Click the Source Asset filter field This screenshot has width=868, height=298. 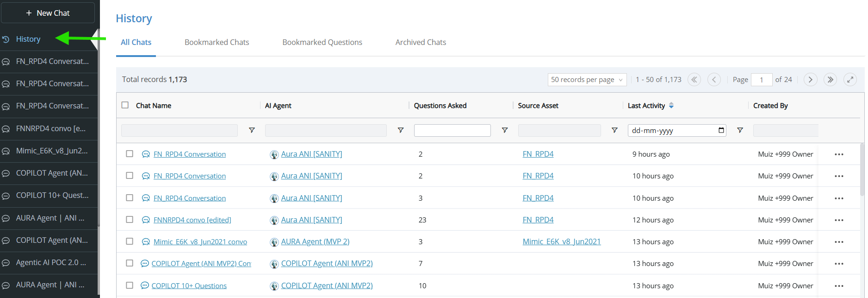click(x=559, y=131)
